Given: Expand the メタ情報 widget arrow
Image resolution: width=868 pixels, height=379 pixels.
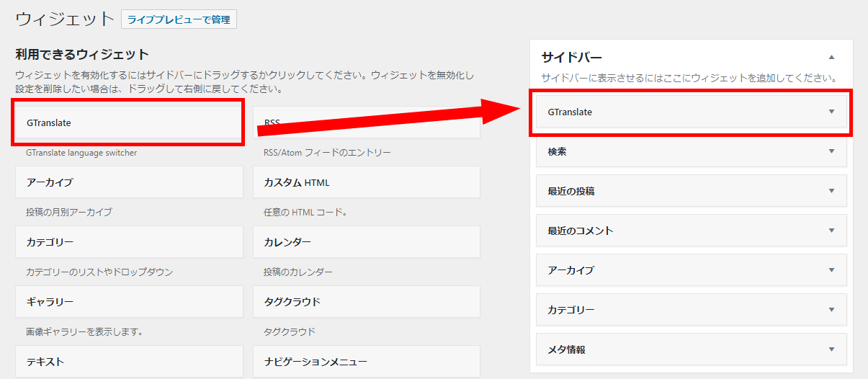Looking at the screenshot, I should [x=831, y=349].
